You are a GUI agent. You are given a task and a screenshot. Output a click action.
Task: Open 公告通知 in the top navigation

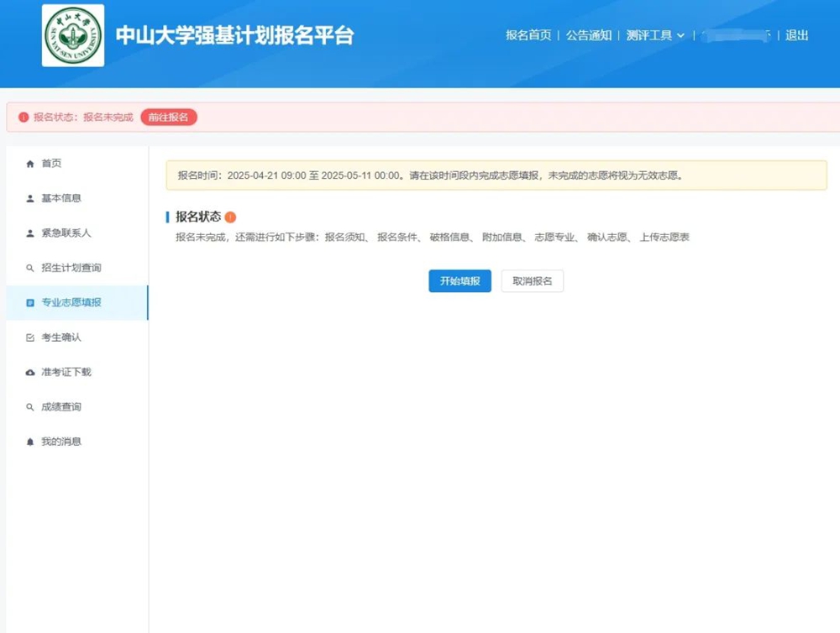point(588,35)
